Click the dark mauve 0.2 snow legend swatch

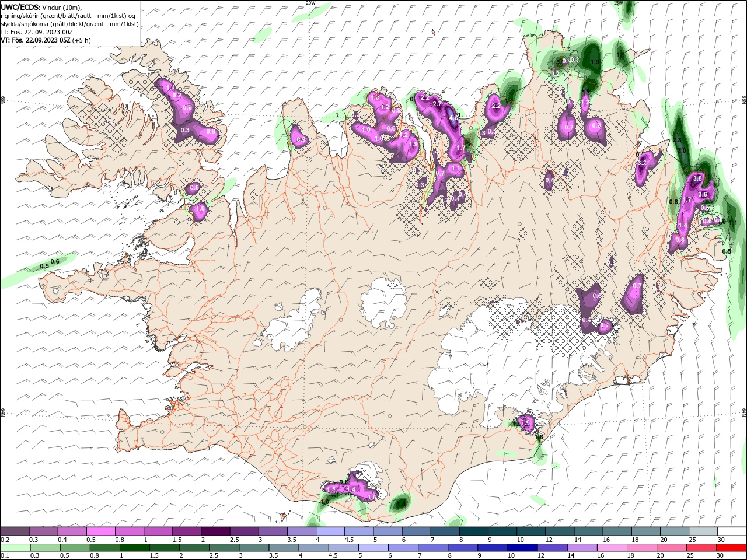[x=15, y=531]
